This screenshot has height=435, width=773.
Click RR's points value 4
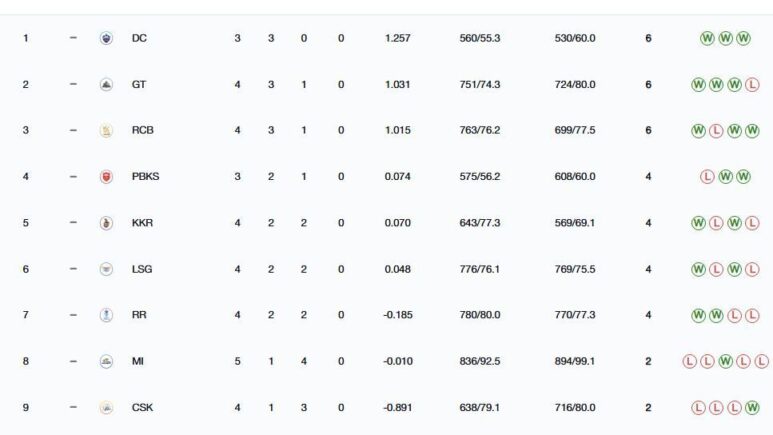point(648,315)
